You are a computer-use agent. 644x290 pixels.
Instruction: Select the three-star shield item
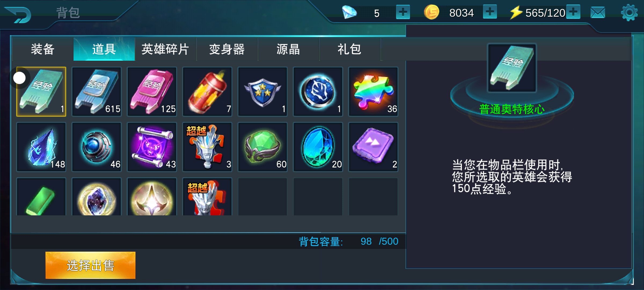(x=262, y=92)
